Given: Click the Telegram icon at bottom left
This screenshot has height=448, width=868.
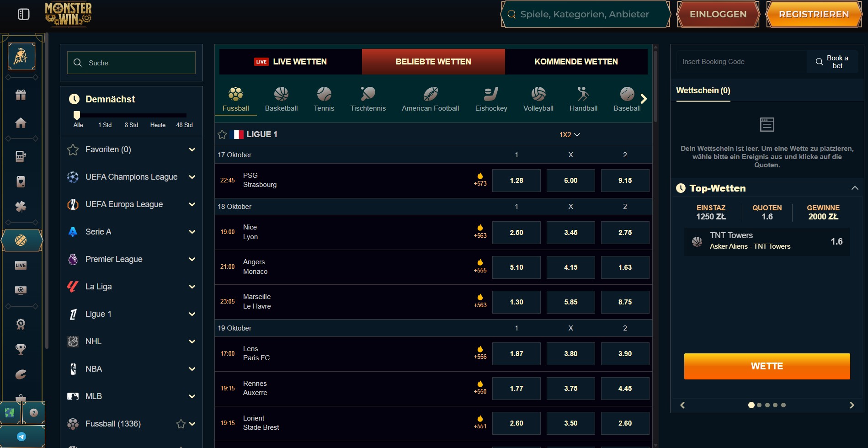Looking at the screenshot, I should [x=21, y=437].
